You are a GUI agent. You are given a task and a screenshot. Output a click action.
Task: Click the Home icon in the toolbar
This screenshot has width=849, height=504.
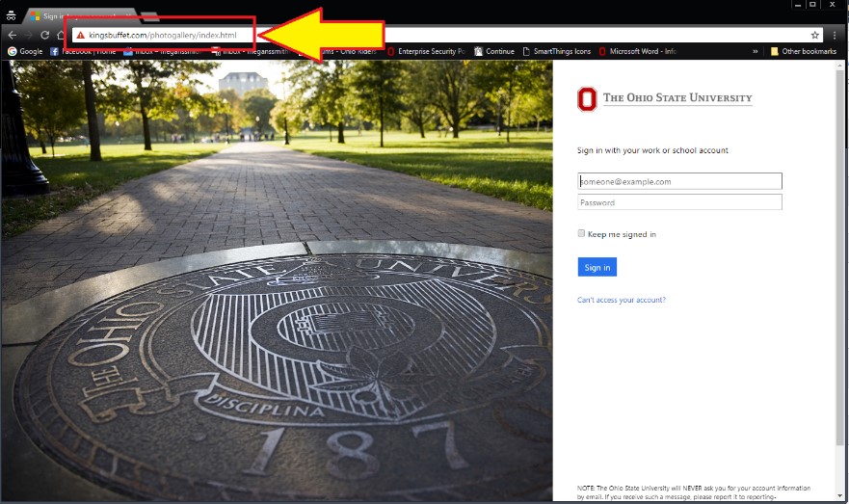click(61, 36)
